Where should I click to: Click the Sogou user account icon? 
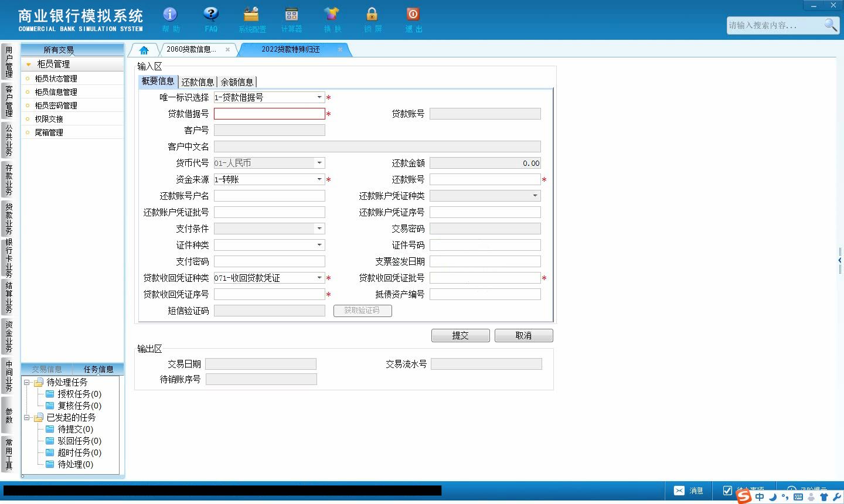(811, 497)
